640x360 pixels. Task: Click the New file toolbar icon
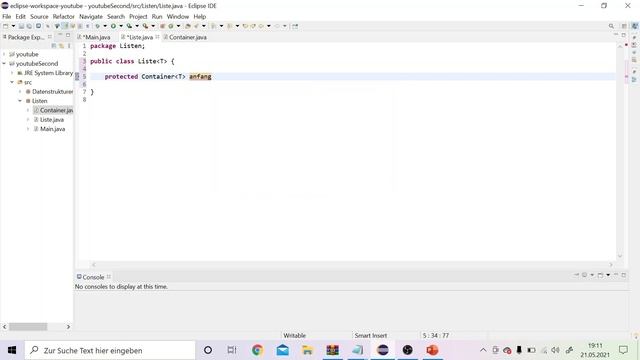6,26
